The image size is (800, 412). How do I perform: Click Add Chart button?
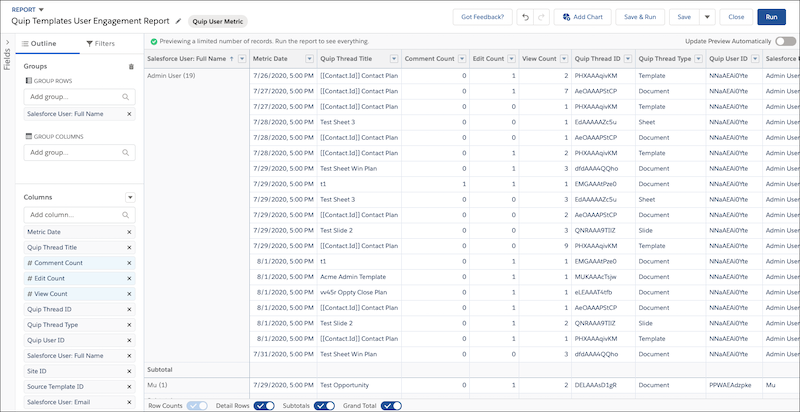tap(583, 17)
